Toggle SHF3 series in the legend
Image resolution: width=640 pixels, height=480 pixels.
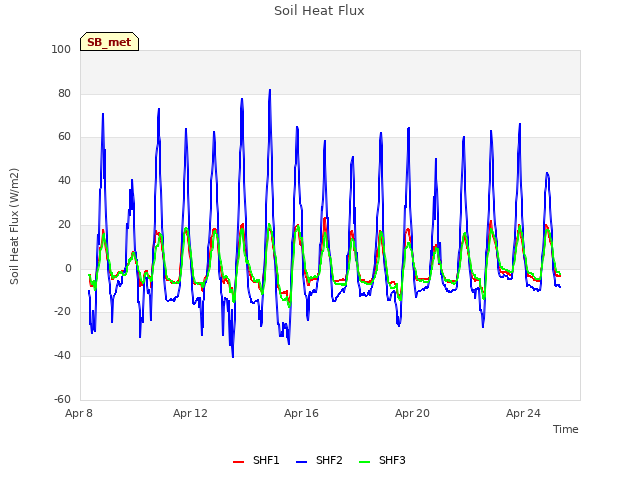point(382,460)
